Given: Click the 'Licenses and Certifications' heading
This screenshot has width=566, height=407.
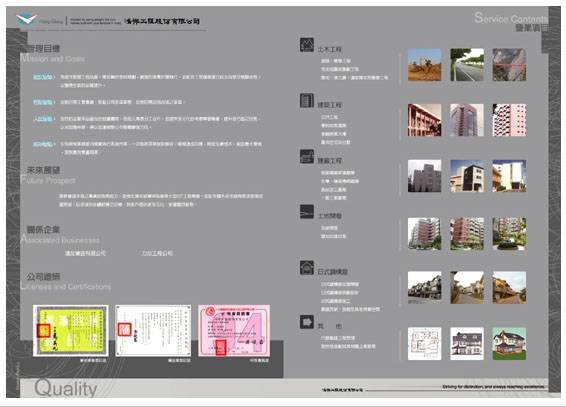Looking at the screenshot, I should click(x=65, y=287).
